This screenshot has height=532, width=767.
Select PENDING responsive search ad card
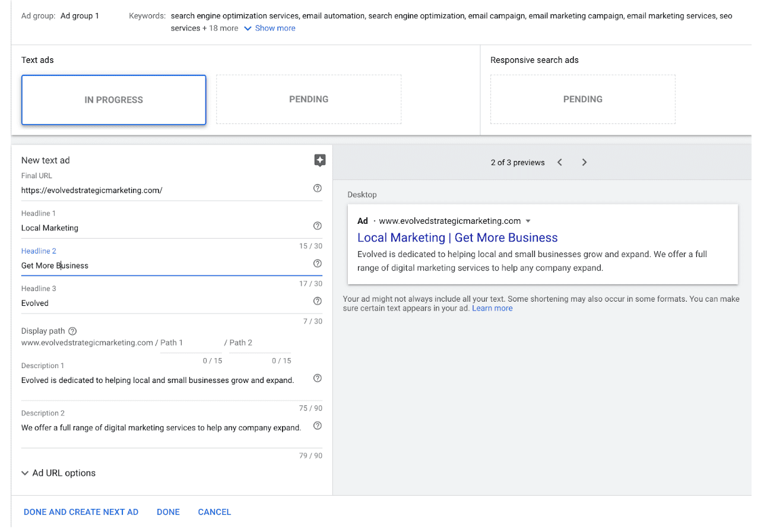click(x=583, y=99)
